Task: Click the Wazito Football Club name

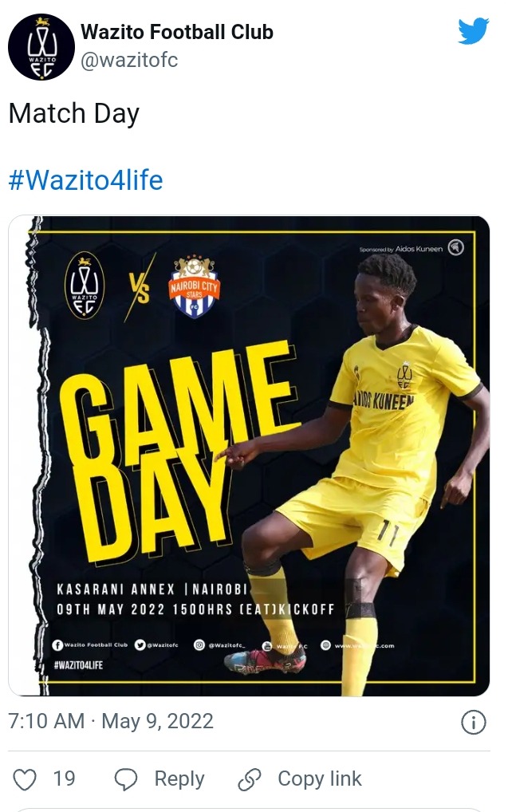Action: tap(177, 32)
